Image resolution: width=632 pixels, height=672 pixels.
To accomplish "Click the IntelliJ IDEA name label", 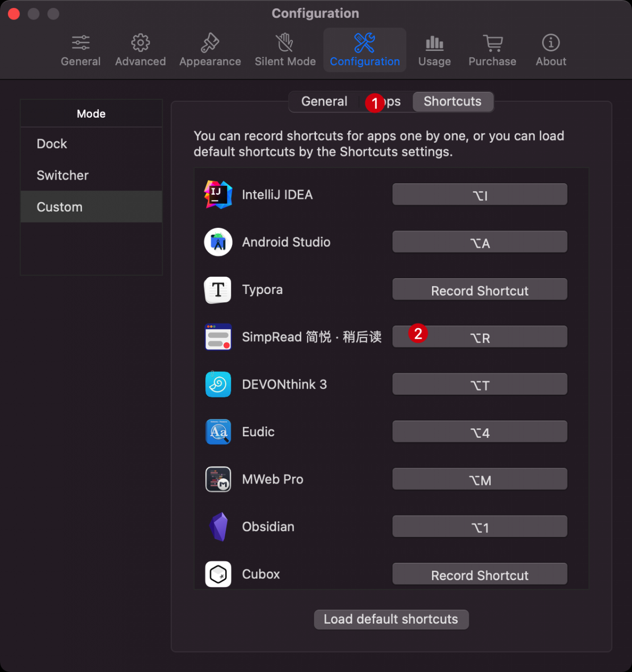I will [277, 195].
